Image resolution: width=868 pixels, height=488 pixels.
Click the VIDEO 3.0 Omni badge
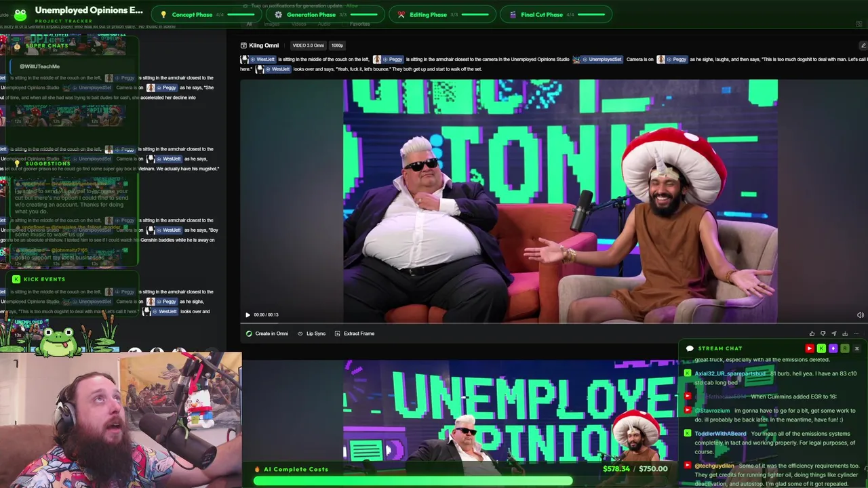click(x=308, y=45)
